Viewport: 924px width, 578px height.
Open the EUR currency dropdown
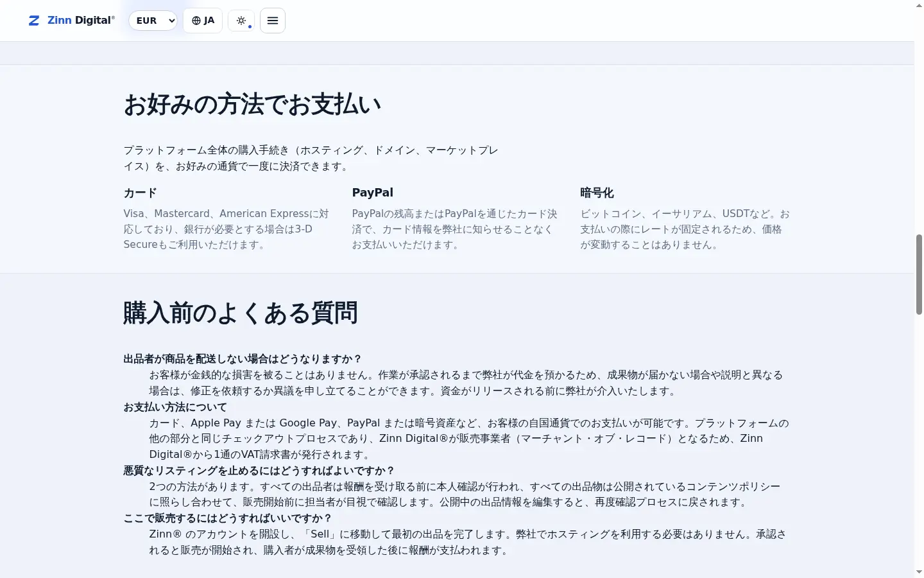(x=153, y=21)
